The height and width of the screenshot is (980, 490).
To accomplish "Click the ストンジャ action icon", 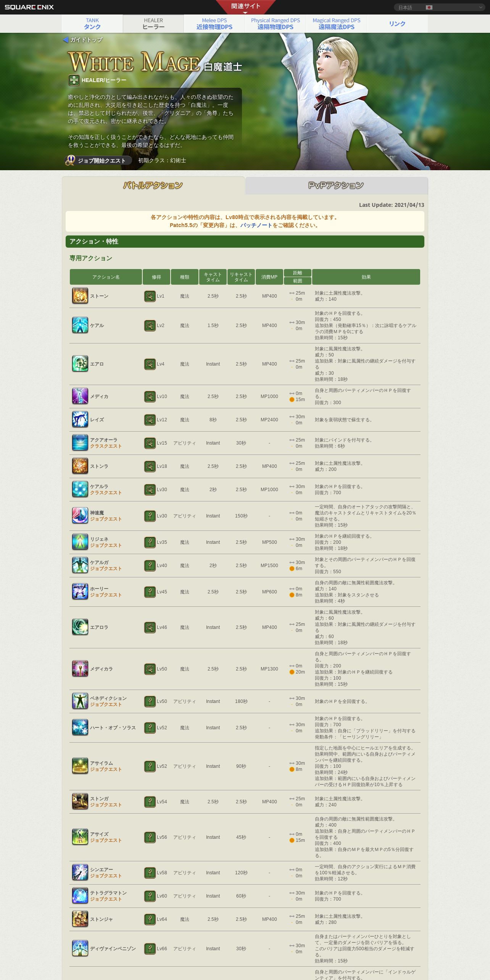I will pyautogui.click(x=80, y=919).
